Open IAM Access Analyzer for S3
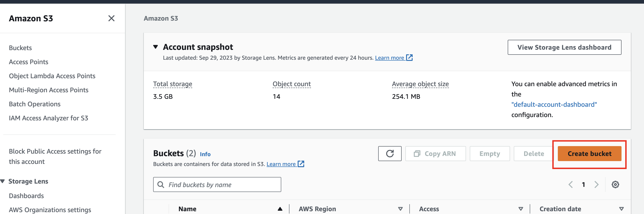The image size is (644, 214). pos(48,118)
